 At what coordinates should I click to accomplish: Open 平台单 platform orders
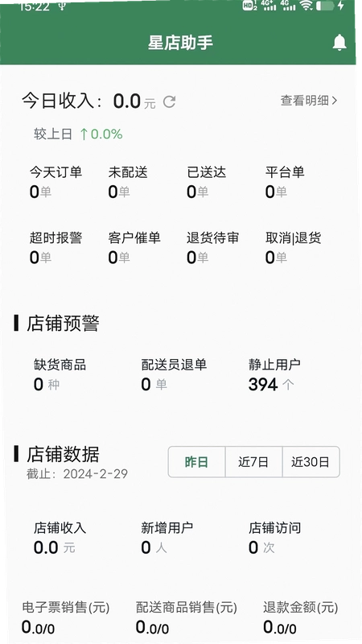click(285, 182)
